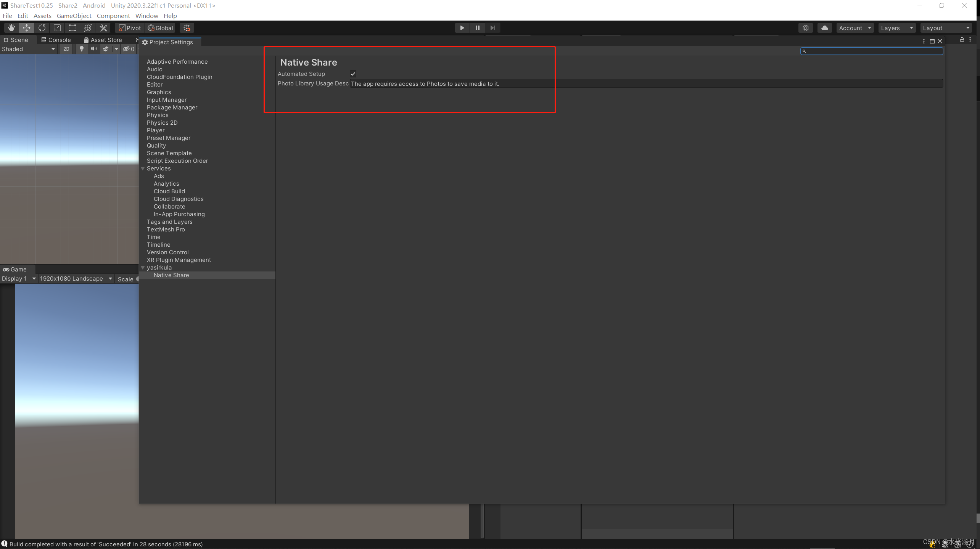
Task: Select the Hand tool in toolbar
Action: [x=11, y=28]
